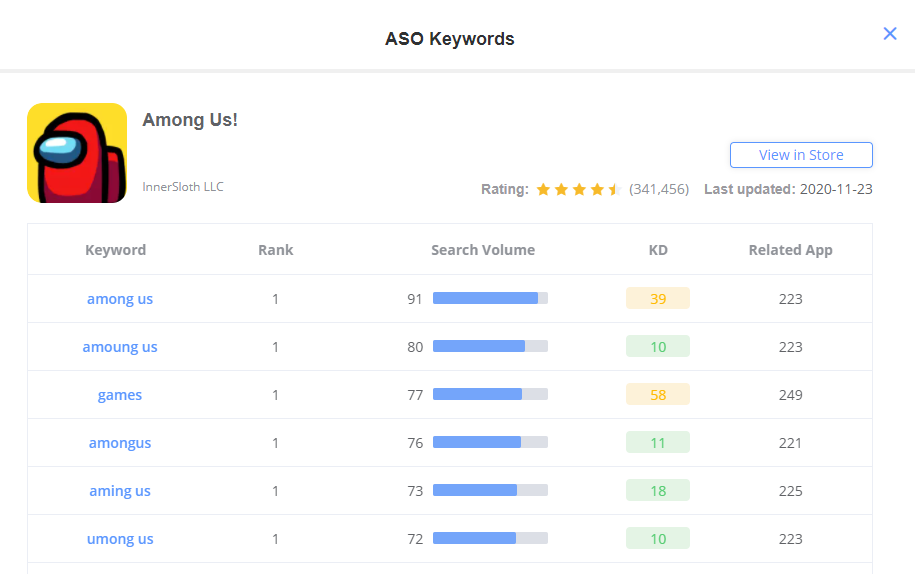Screen dimensions: 918x574
Task: Click search volume value 77
Action: tap(415, 395)
